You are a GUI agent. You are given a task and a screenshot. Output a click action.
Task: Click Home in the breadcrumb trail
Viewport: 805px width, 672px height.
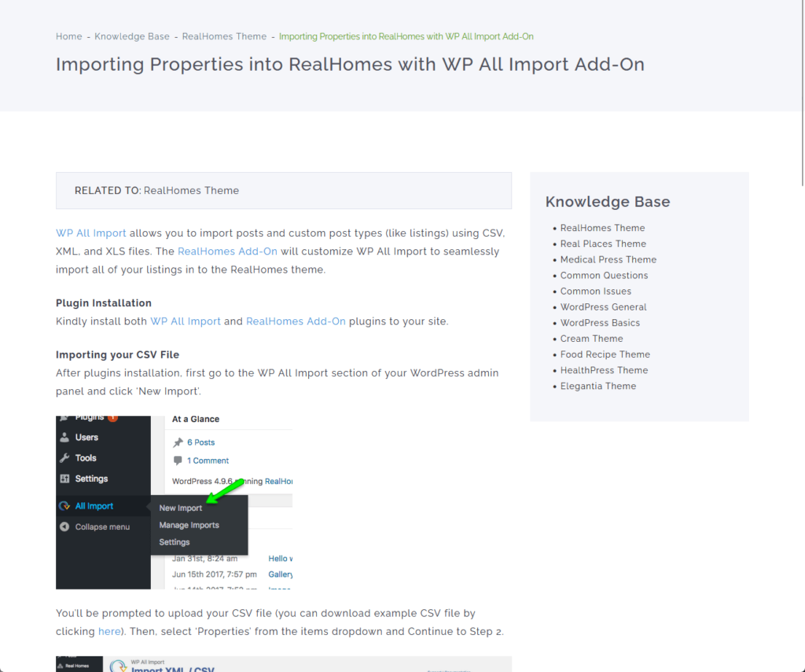pyautogui.click(x=68, y=36)
